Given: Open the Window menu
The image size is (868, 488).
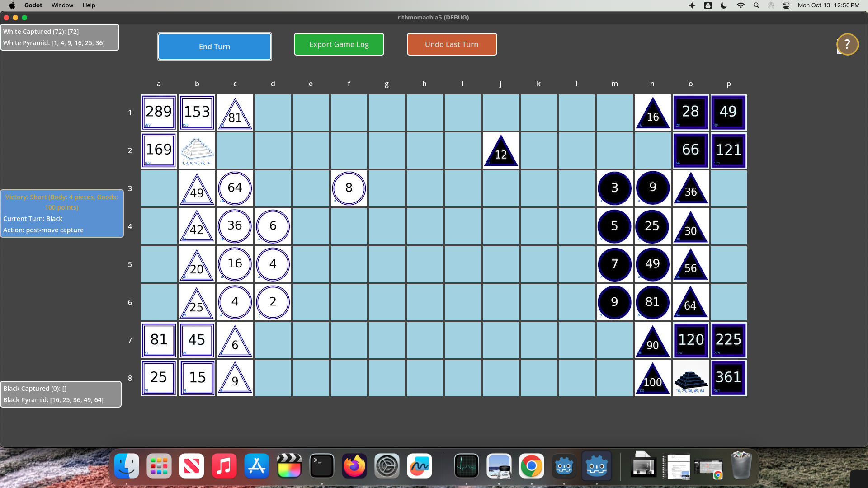Looking at the screenshot, I should (x=62, y=5).
